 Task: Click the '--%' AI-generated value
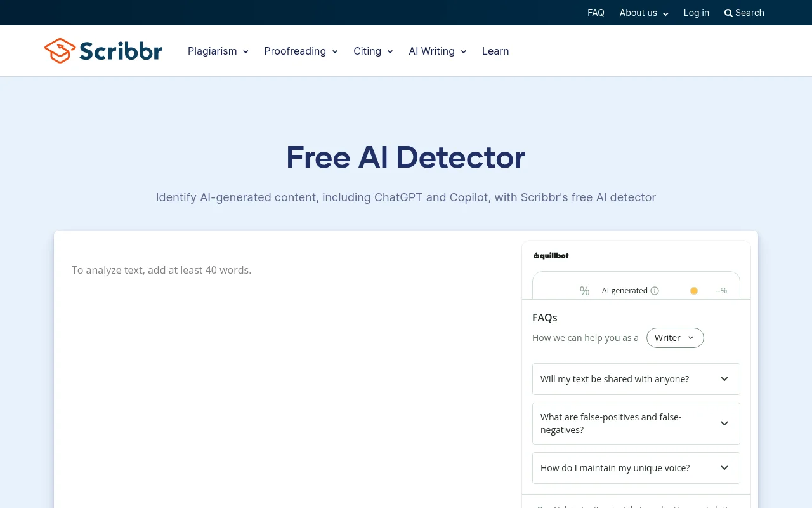click(721, 291)
